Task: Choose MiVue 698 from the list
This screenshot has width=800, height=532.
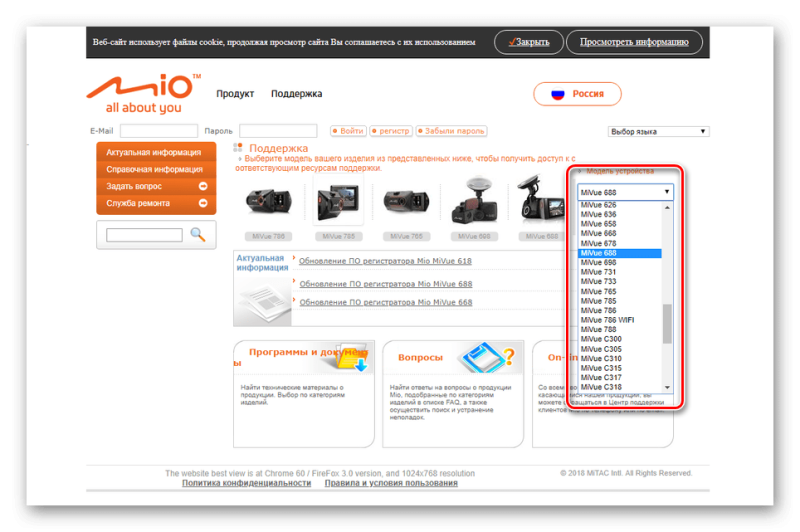Action: point(620,262)
